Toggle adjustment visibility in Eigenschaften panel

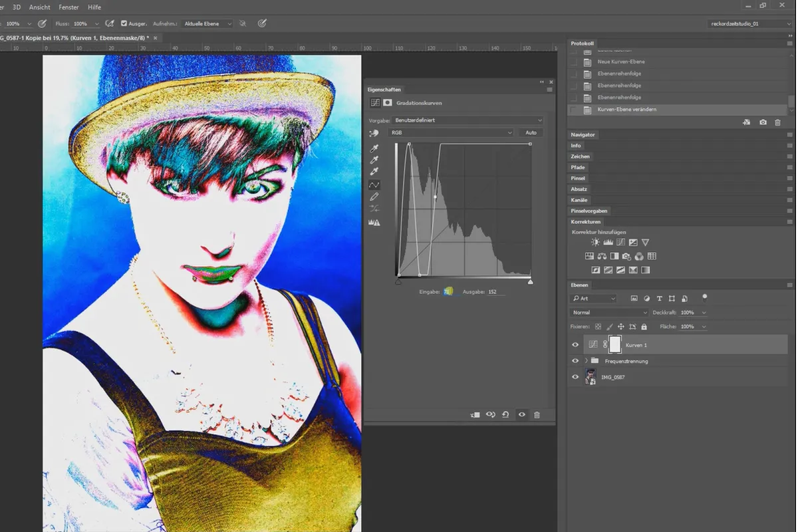(522, 414)
